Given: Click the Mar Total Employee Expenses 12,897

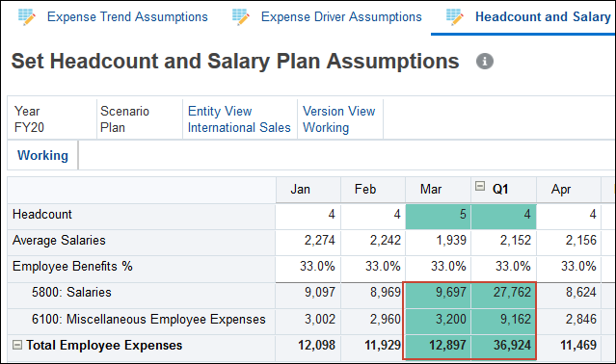Looking at the screenshot, I should coord(438,347).
